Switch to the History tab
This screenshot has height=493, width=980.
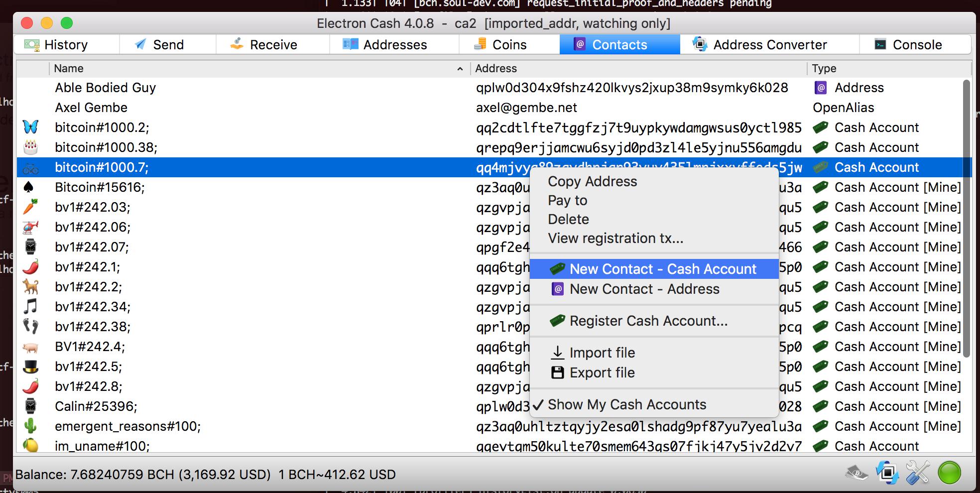point(67,45)
